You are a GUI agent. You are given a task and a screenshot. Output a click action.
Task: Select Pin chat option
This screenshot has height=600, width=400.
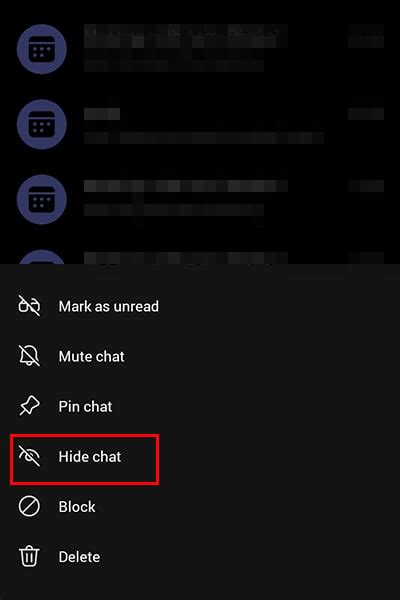[x=85, y=406]
